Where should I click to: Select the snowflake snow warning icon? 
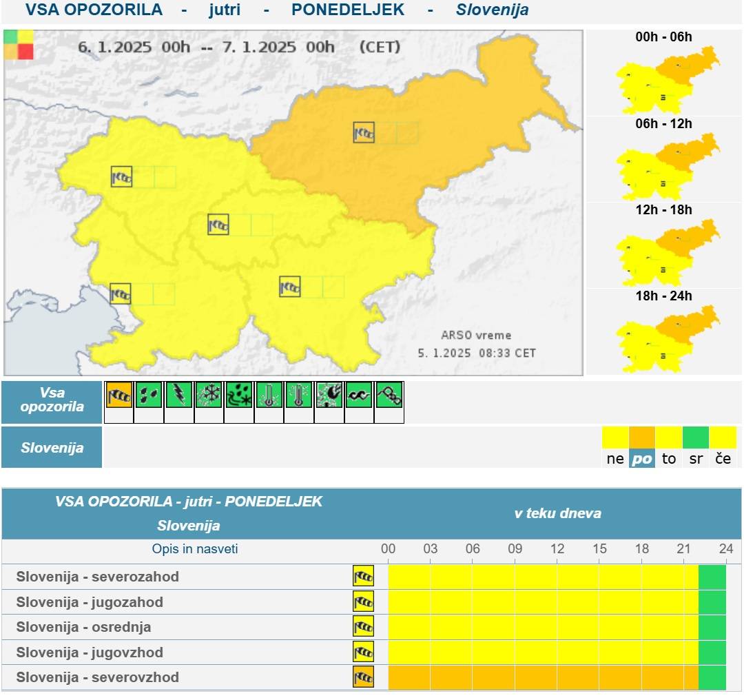(209, 395)
